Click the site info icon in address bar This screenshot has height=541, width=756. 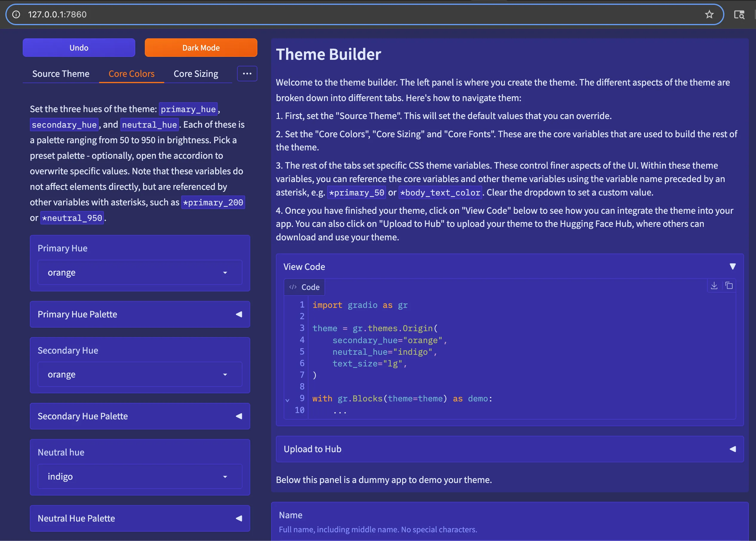16,14
